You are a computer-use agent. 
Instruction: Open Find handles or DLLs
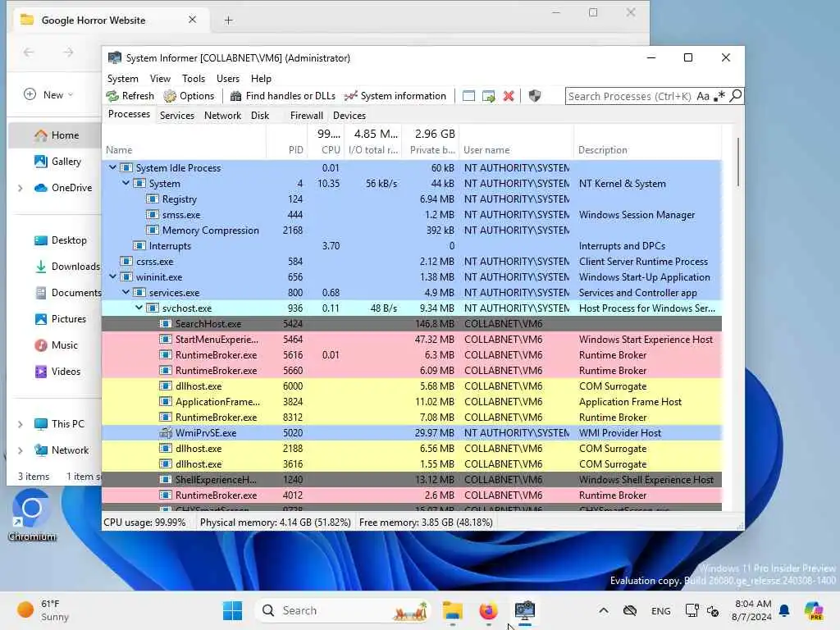click(282, 96)
